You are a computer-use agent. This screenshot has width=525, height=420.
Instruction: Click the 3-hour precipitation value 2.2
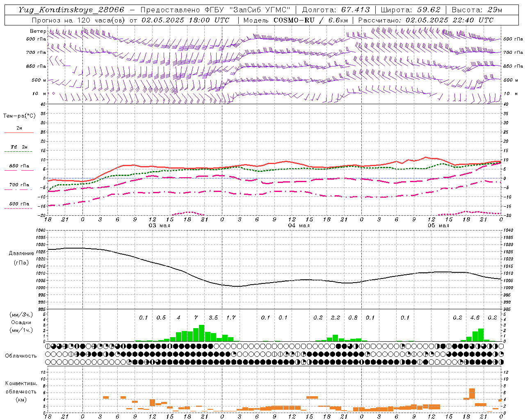pyautogui.click(x=336, y=318)
